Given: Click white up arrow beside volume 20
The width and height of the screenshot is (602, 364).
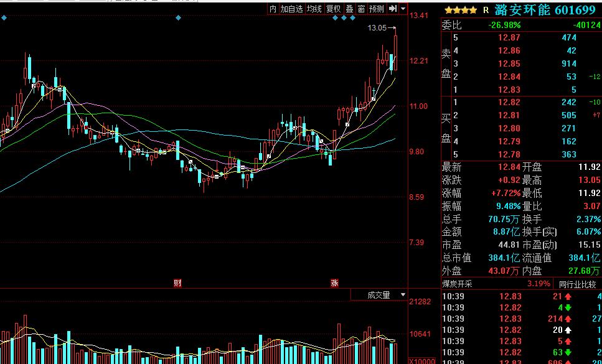Looking at the screenshot, I should (x=568, y=330).
